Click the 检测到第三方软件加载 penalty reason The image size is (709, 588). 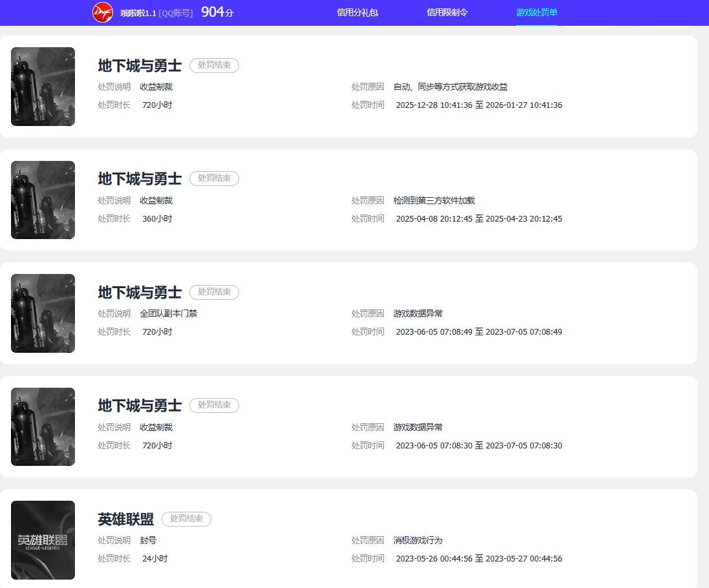434,201
